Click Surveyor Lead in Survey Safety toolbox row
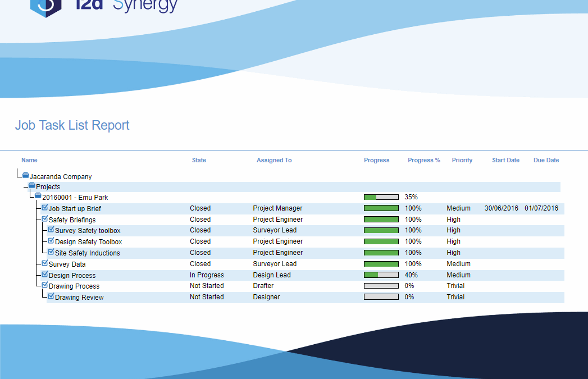Image resolution: width=588 pixels, height=379 pixels. click(275, 230)
